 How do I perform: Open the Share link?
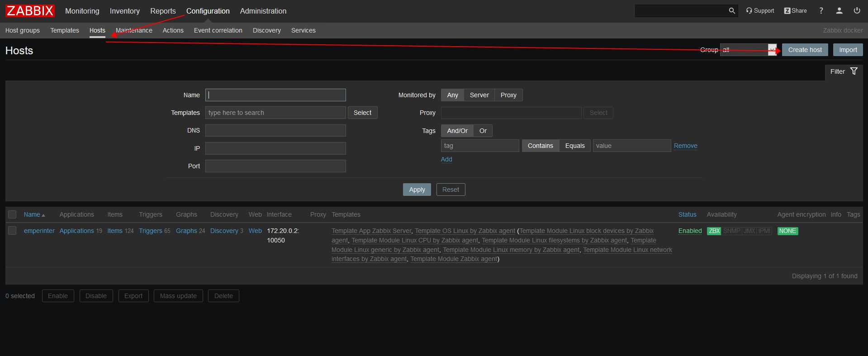point(795,11)
